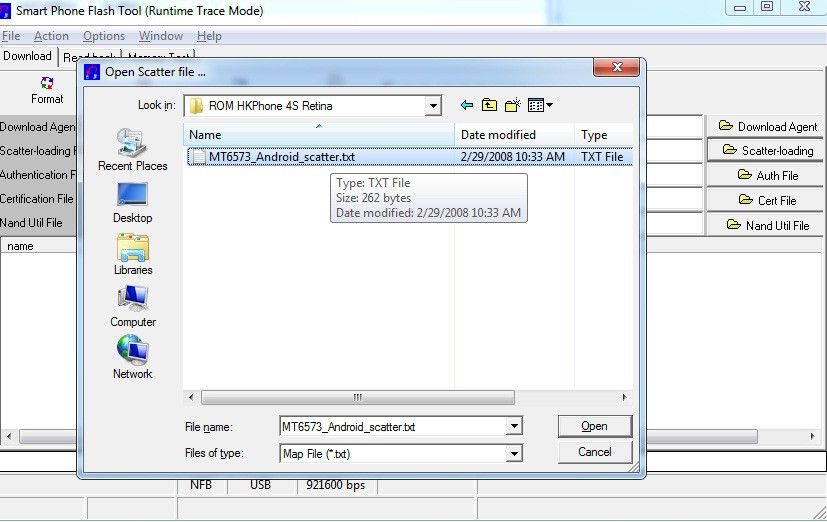
Task: Open the Action menu
Action: 51,36
